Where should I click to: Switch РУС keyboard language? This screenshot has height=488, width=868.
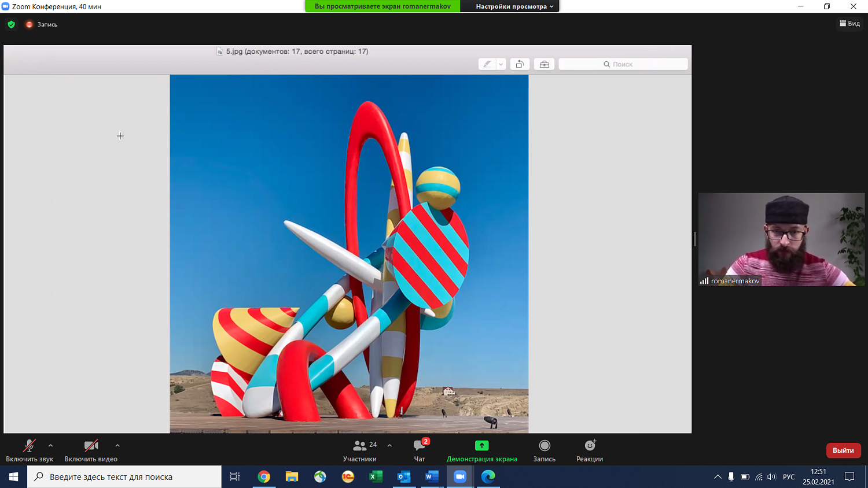tap(789, 476)
